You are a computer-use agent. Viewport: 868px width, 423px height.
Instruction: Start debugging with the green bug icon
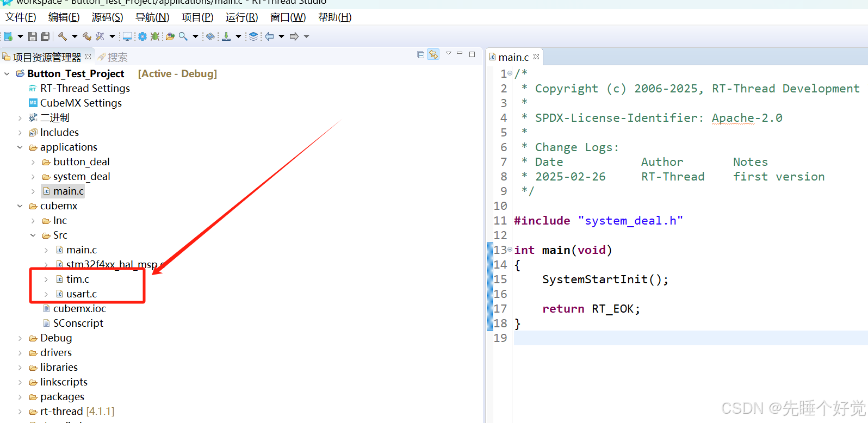tap(155, 36)
